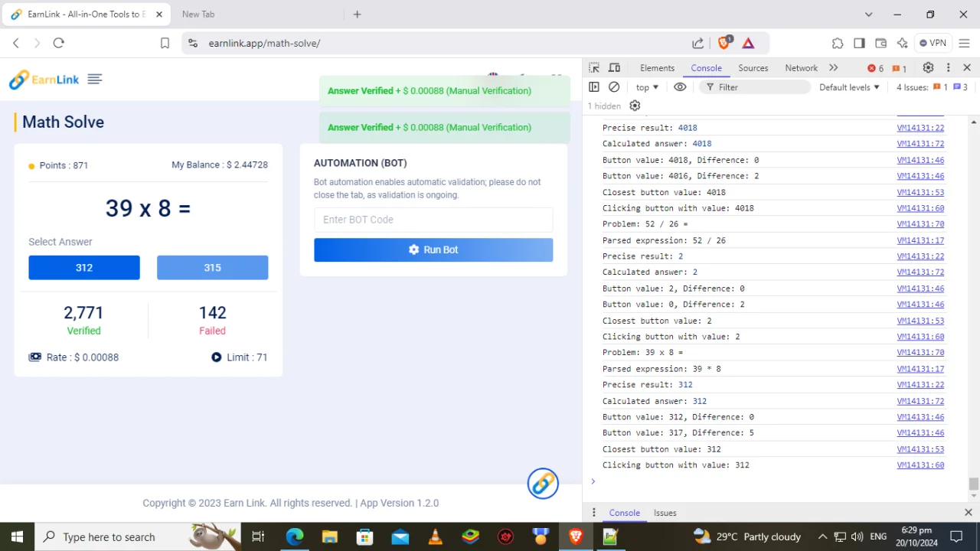Toggle the Brave VPN button
Image resolution: width=980 pixels, height=551 pixels.
click(933, 43)
